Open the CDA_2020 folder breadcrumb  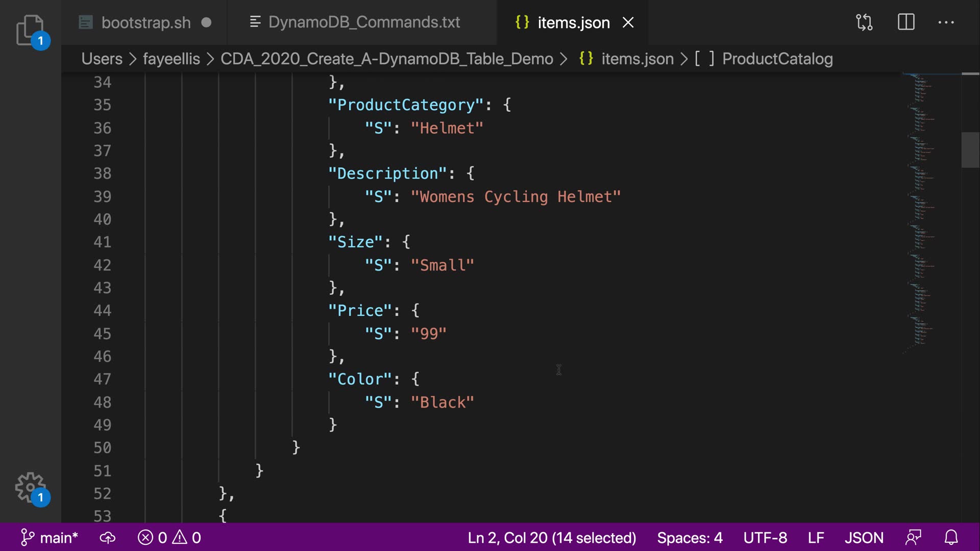coord(386,59)
